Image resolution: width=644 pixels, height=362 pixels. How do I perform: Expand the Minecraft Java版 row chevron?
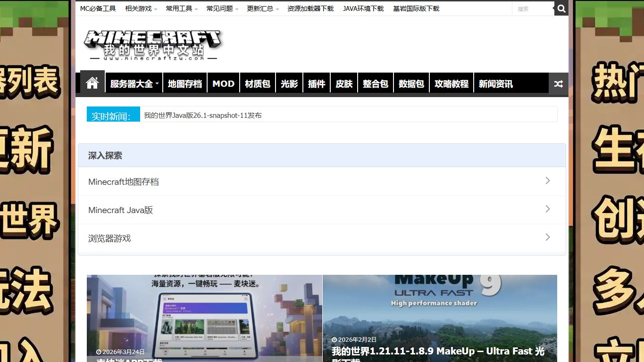[x=548, y=209]
